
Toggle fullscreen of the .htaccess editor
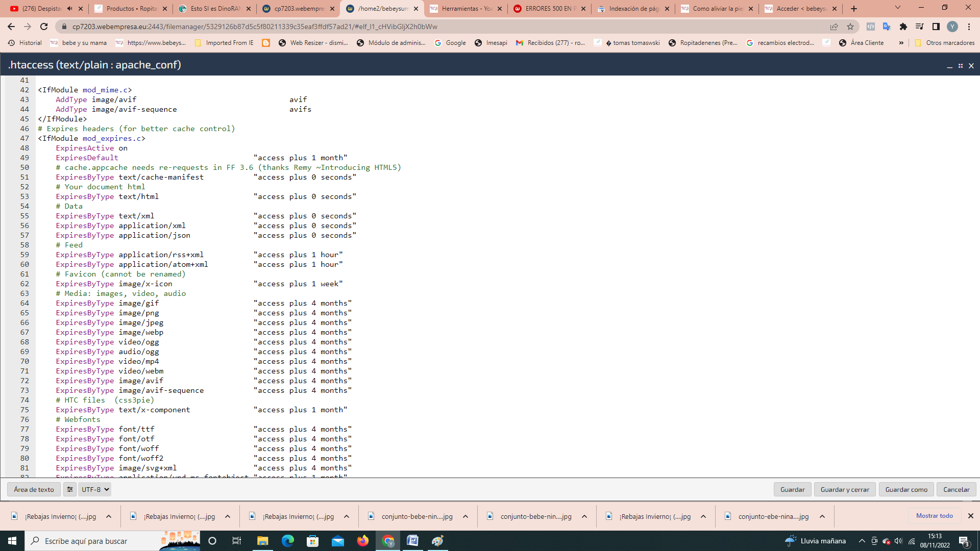tap(961, 66)
